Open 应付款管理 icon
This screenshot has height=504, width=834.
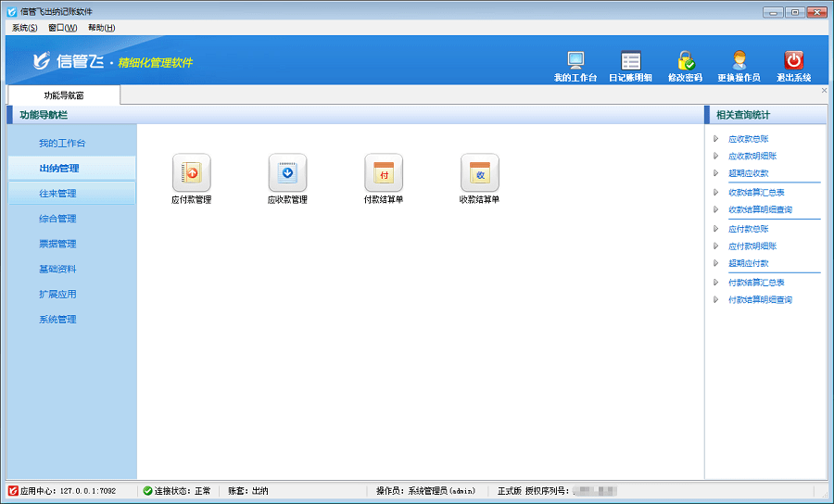point(192,172)
